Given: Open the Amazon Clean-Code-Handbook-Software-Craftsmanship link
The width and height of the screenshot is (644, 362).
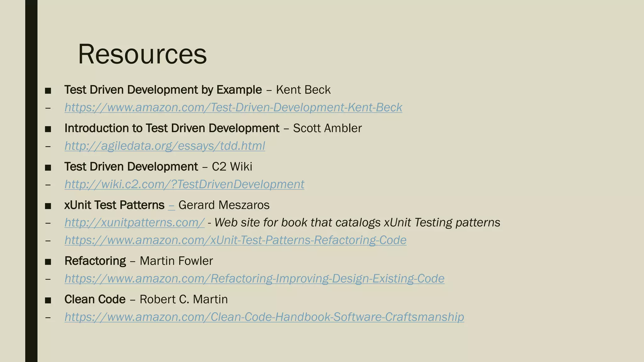Looking at the screenshot, I should click(x=264, y=317).
